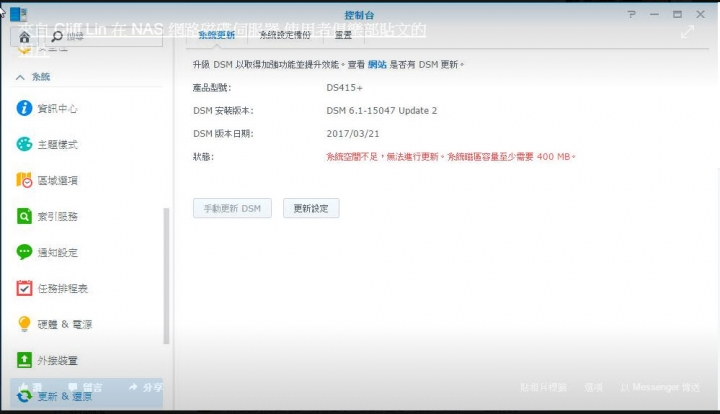Open 索引服務 indexing service icon

[x=24, y=216]
